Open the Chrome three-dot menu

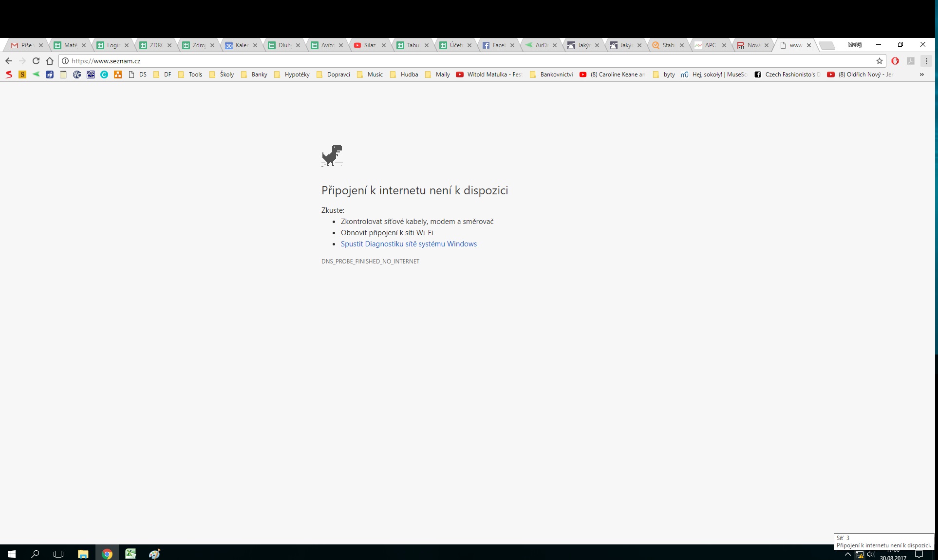coord(926,61)
